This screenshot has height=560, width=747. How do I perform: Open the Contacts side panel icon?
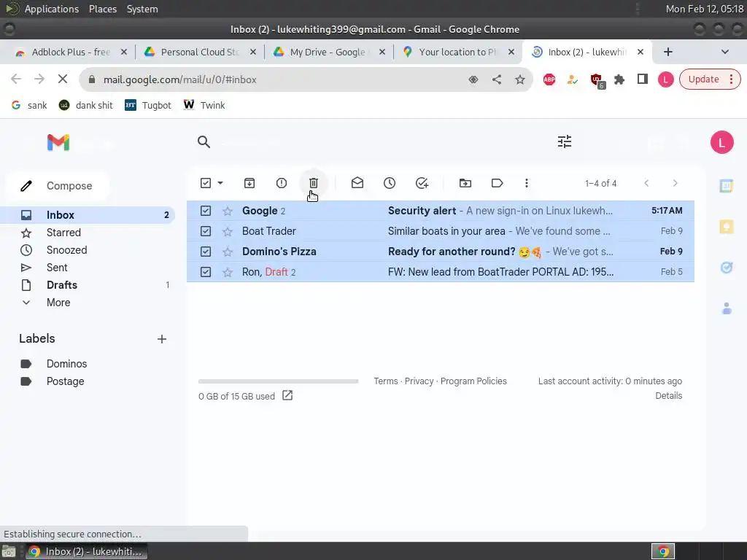727,308
